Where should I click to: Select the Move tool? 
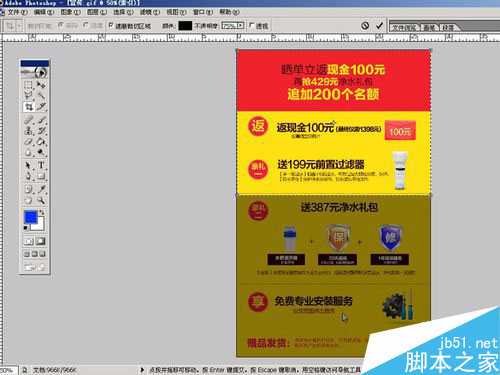coord(41,85)
